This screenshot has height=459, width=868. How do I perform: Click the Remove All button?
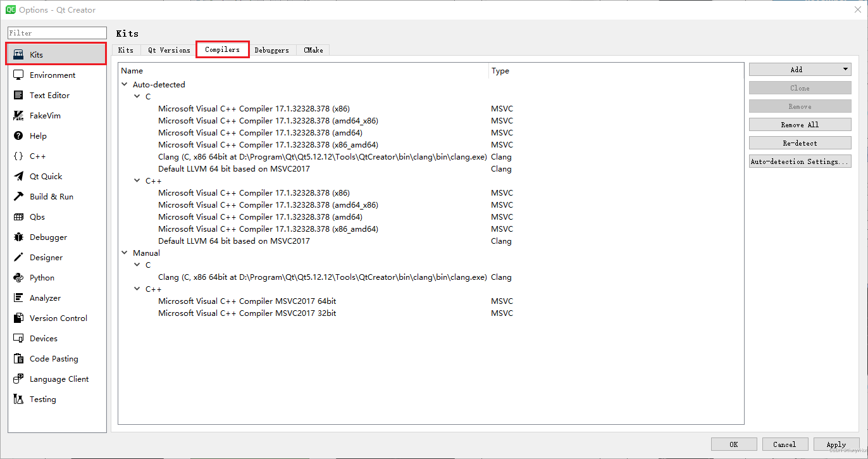(800, 125)
